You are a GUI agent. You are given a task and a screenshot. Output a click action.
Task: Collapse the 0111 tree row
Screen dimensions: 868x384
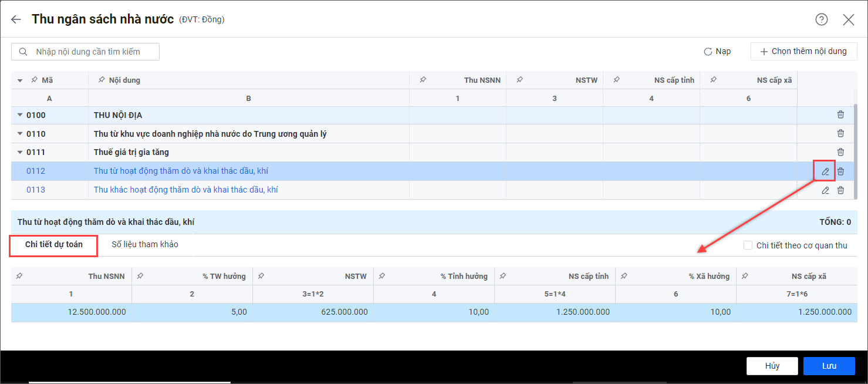(x=20, y=153)
